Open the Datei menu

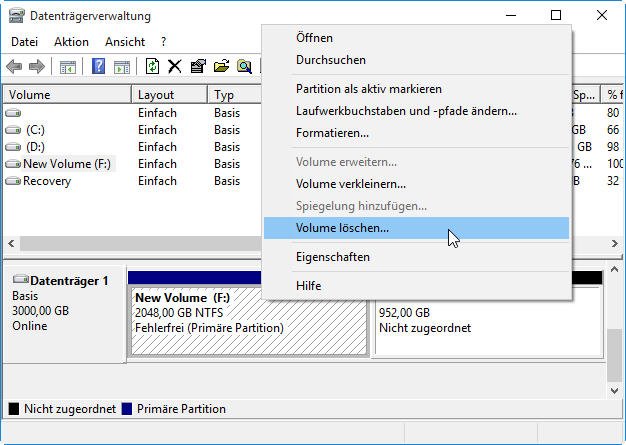point(24,42)
